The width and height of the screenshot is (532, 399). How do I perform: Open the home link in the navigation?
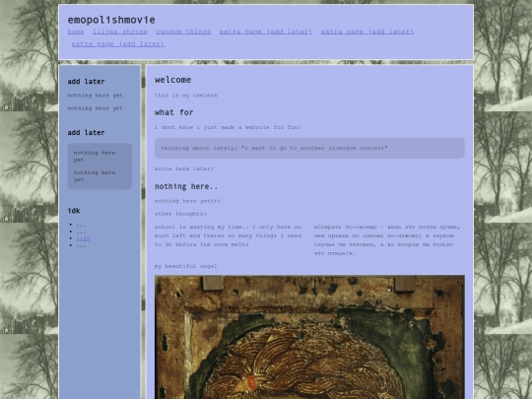[x=76, y=32]
